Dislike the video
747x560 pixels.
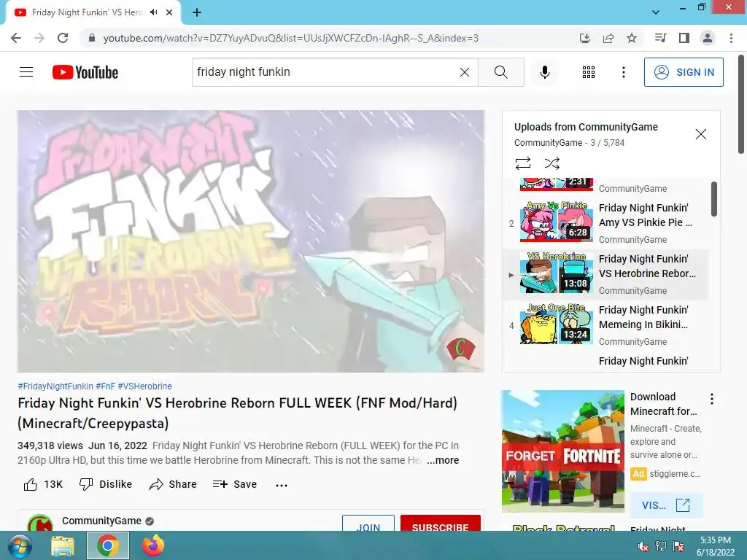point(105,484)
